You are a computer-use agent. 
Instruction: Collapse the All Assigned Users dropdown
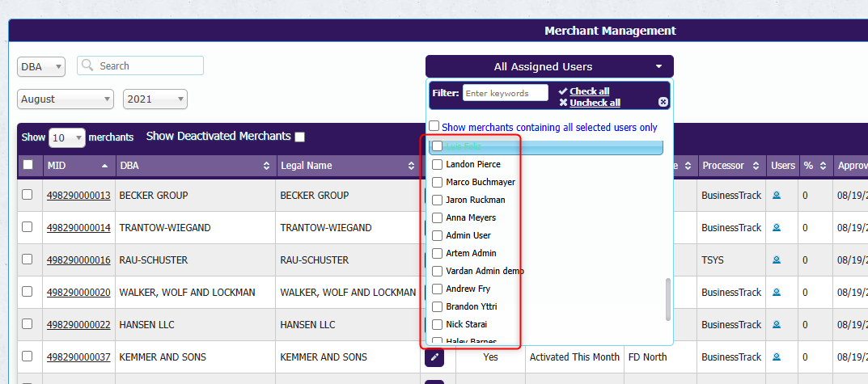coord(550,66)
